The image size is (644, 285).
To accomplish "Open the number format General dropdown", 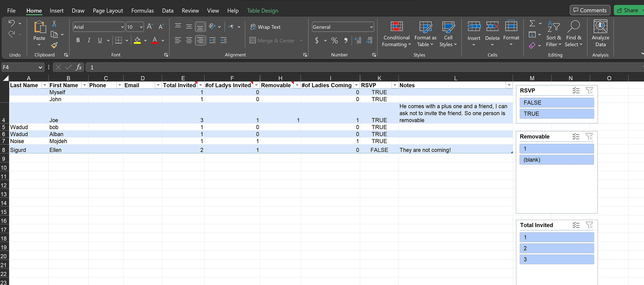I will point(371,27).
